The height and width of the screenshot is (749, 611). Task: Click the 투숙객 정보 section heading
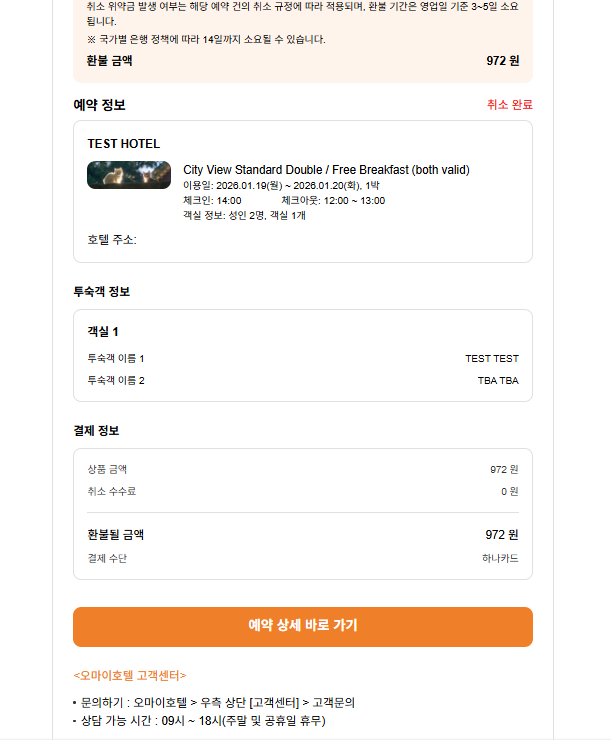(102, 292)
